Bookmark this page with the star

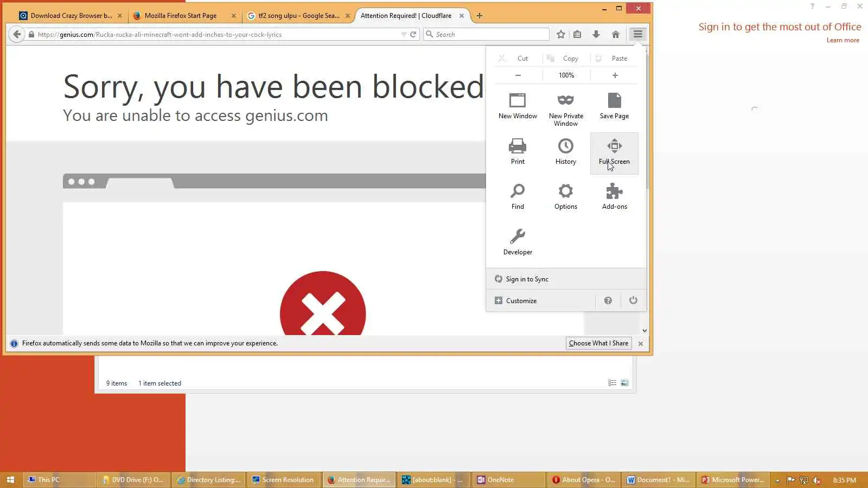[561, 34]
